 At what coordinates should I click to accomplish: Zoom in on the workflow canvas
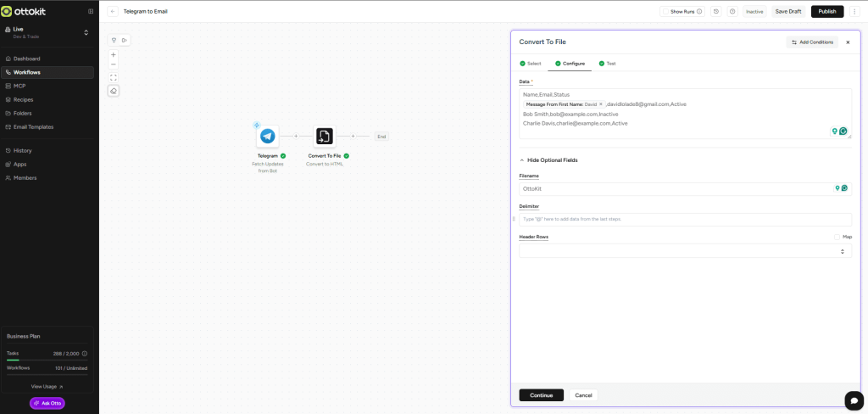click(114, 54)
